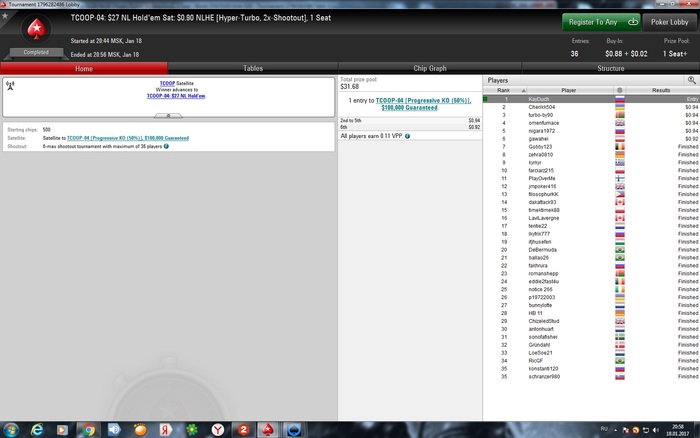This screenshot has width=700, height=438.
Task: Click the shootout info icon next to 36 players
Action: [x=166, y=146]
